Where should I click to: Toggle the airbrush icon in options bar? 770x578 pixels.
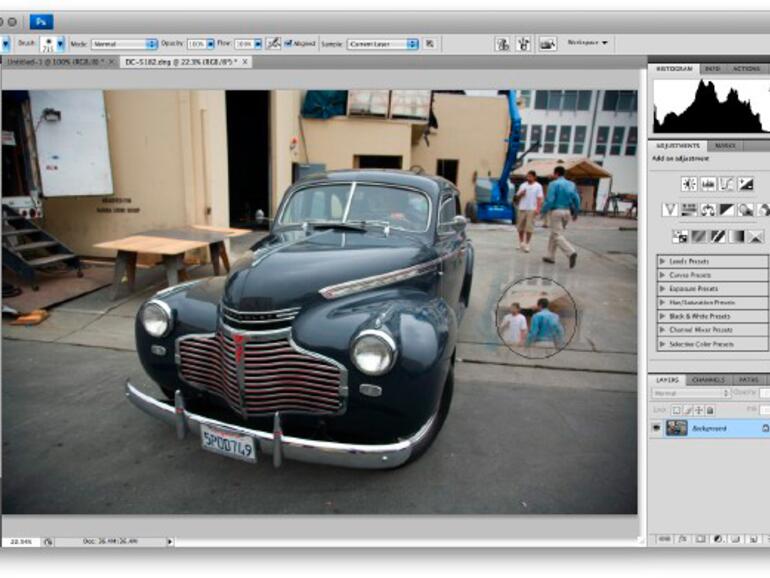tap(273, 44)
